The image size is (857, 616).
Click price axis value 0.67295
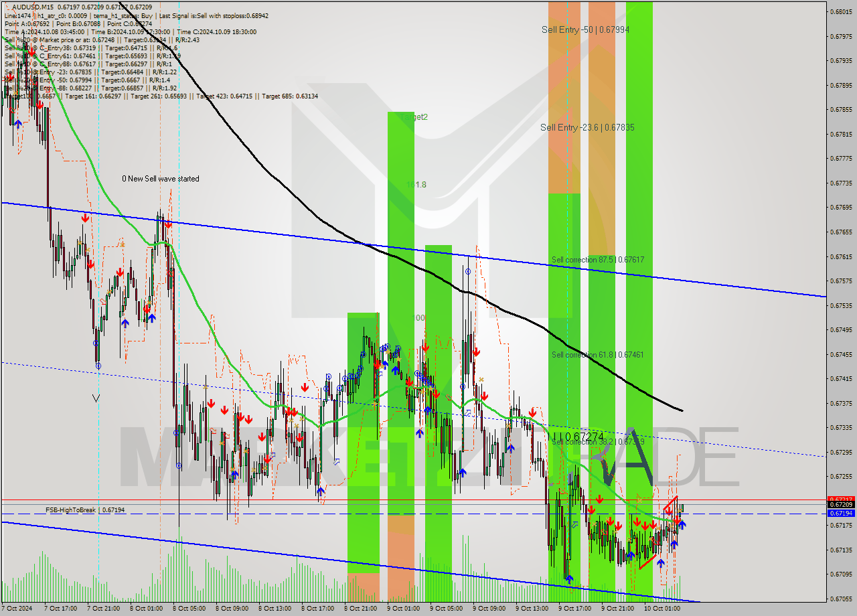841,452
